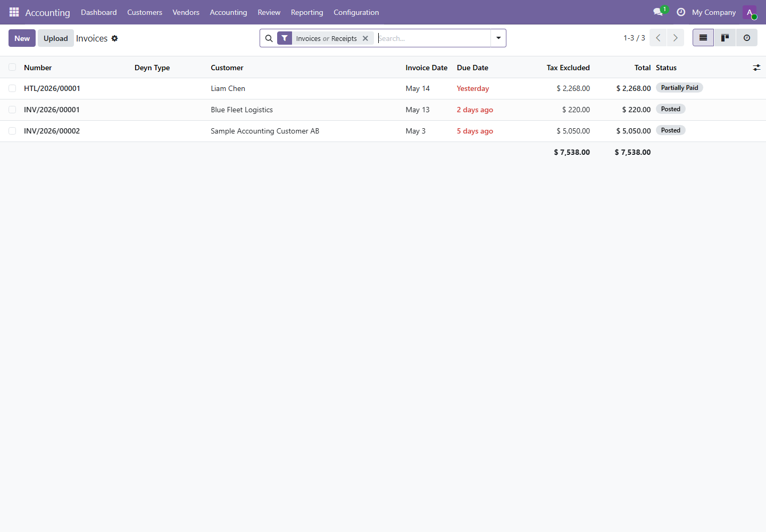Click the 2 days ago due date

tap(475, 110)
